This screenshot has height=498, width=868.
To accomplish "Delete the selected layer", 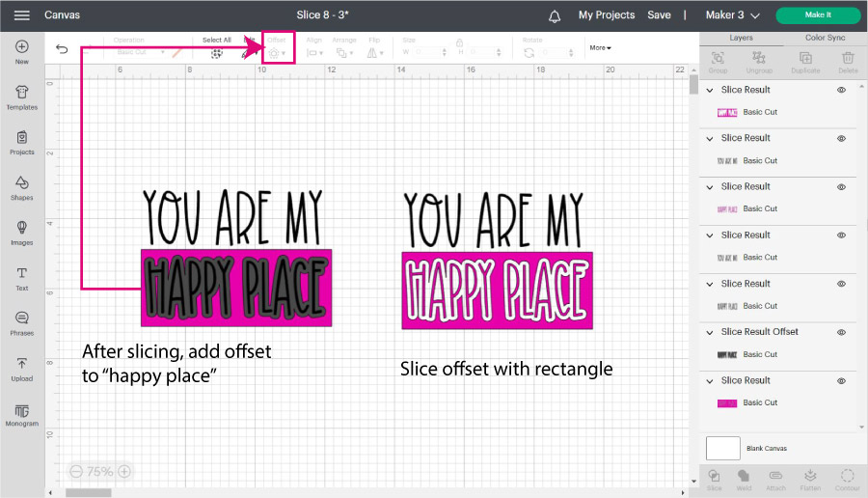I will pyautogui.click(x=848, y=62).
